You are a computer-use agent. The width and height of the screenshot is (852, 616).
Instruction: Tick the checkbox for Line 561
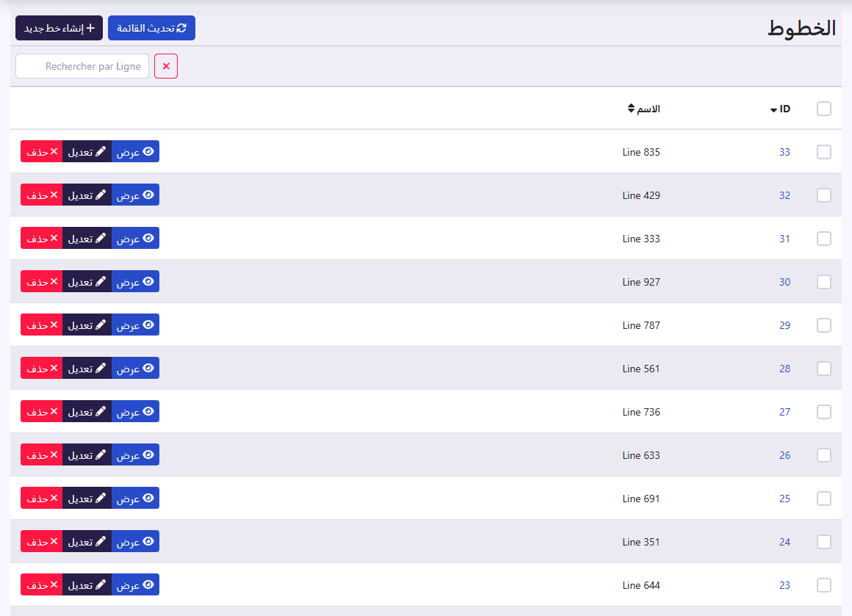(824, 369)
